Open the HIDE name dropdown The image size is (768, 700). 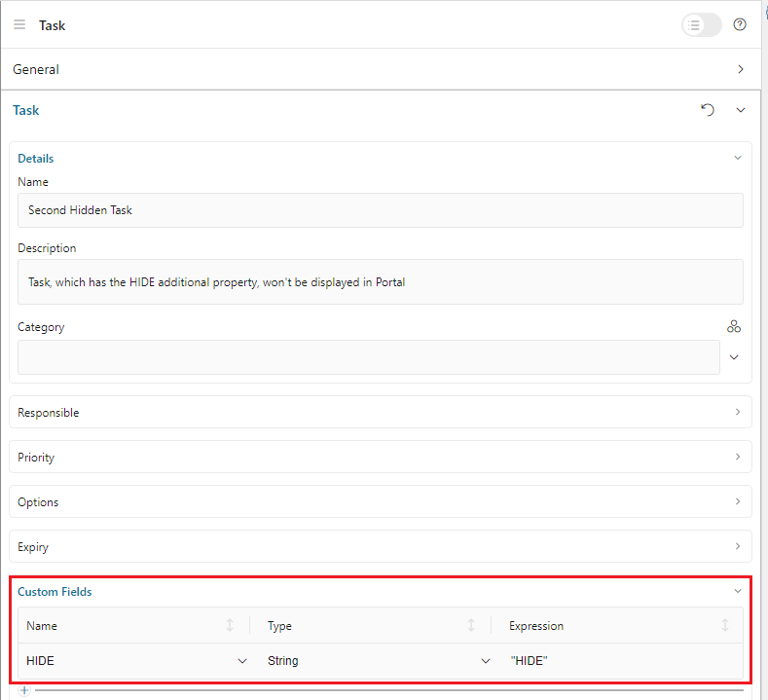click(x=242, y=661)
